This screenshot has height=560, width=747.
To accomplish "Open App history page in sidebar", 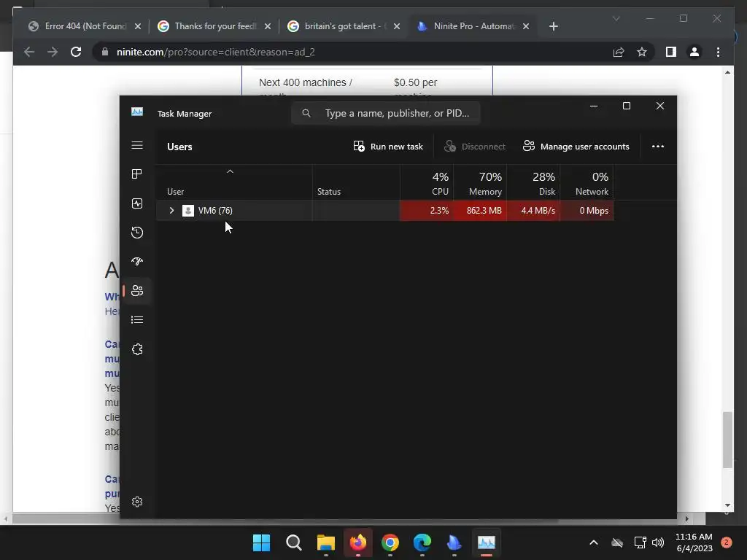I will [x=137, y=233].
